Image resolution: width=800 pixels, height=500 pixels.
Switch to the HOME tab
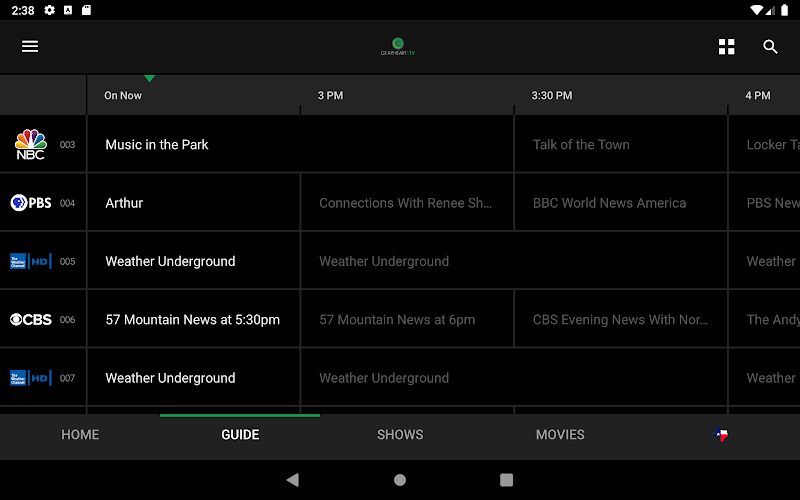(80, 435)
